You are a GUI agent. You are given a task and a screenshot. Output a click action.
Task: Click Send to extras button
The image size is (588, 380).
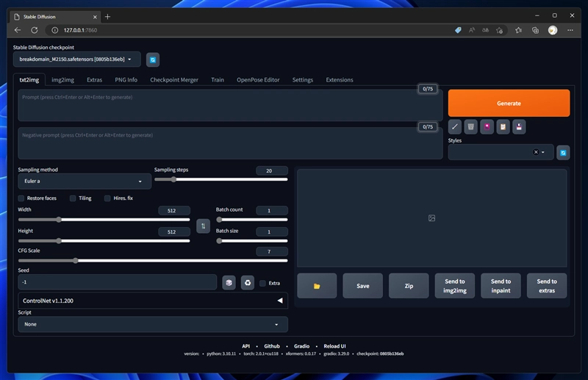click(x=547, y=286)
